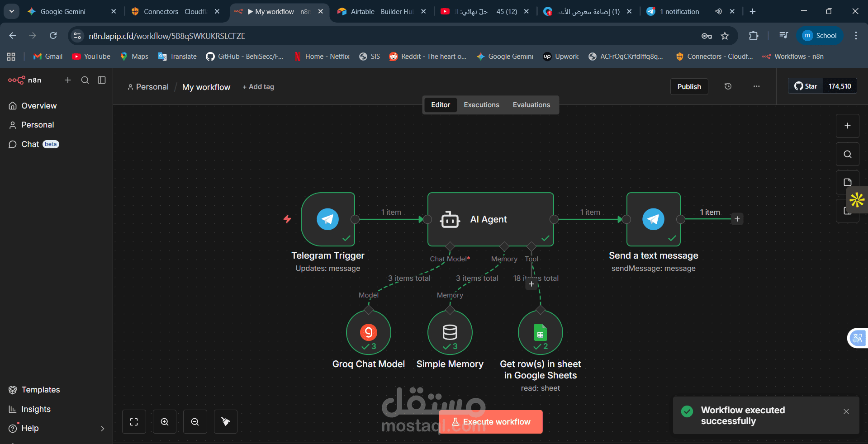The width and height of the screenshot is (868, 444).
Task: Click the My workflow title
Action: click(x=206, y=87)
